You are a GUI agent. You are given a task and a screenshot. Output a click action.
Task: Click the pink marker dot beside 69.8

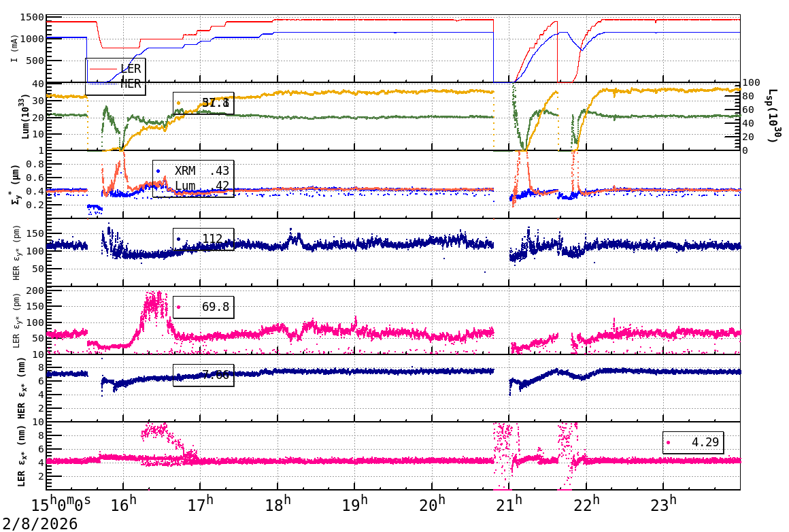point(179,307)
